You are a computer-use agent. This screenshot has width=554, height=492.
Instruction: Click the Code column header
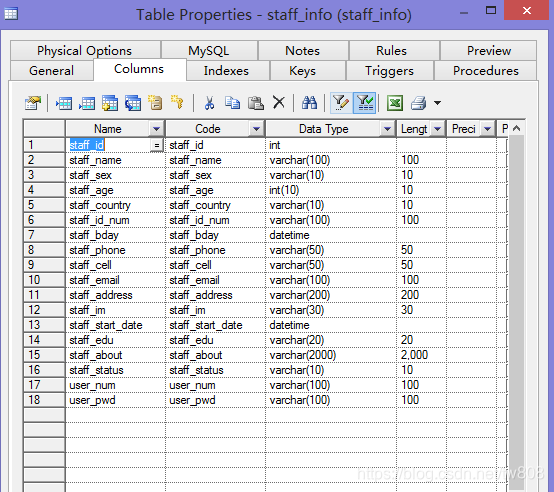pyautogui.click(x=208, y=129)
